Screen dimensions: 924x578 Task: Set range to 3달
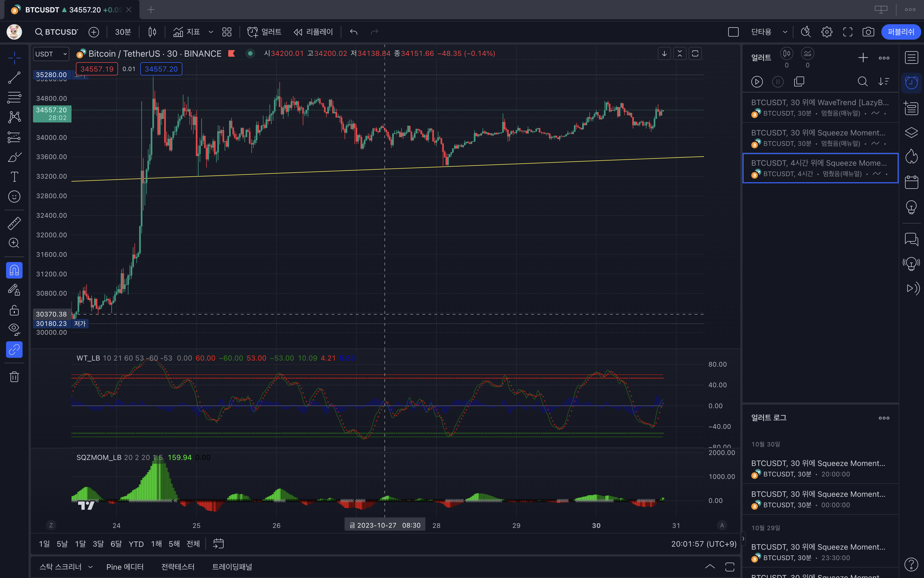coord(98,544)
